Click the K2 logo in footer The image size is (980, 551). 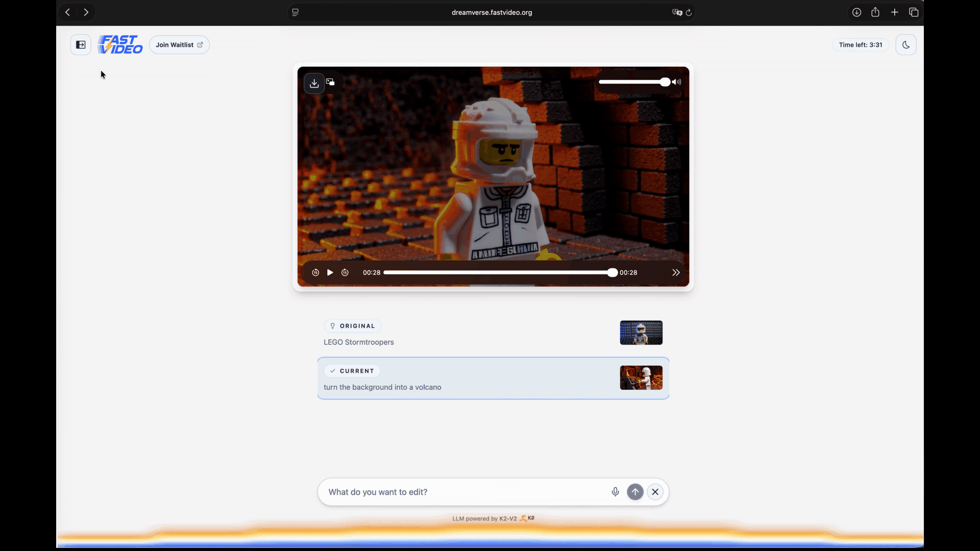pos(527,518)
